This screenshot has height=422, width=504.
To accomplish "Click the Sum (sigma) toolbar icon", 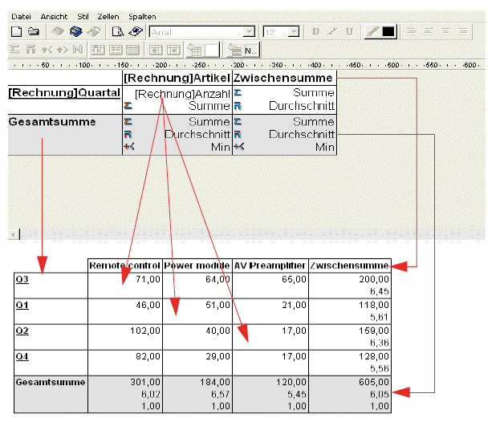I will [15, 50].
